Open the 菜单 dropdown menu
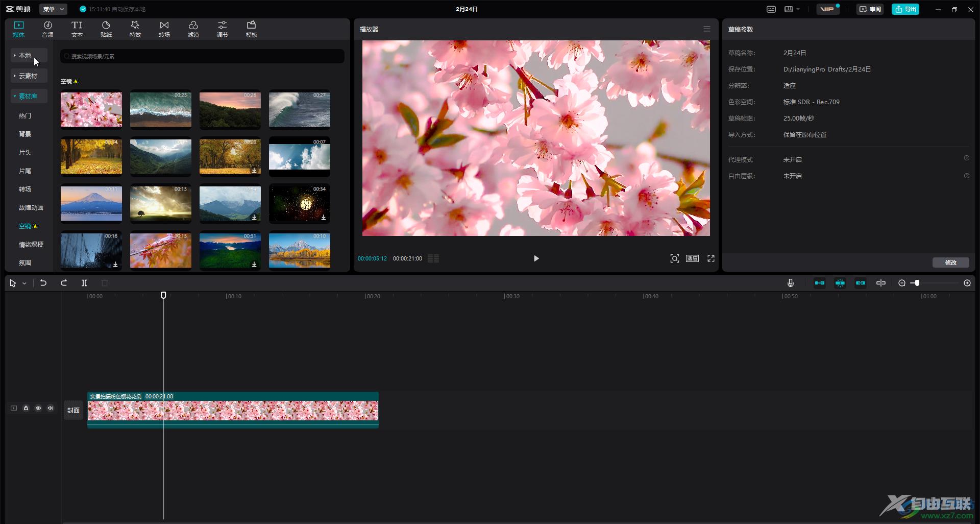The width and height of the screenshot is (980, 524). [53, 9]
